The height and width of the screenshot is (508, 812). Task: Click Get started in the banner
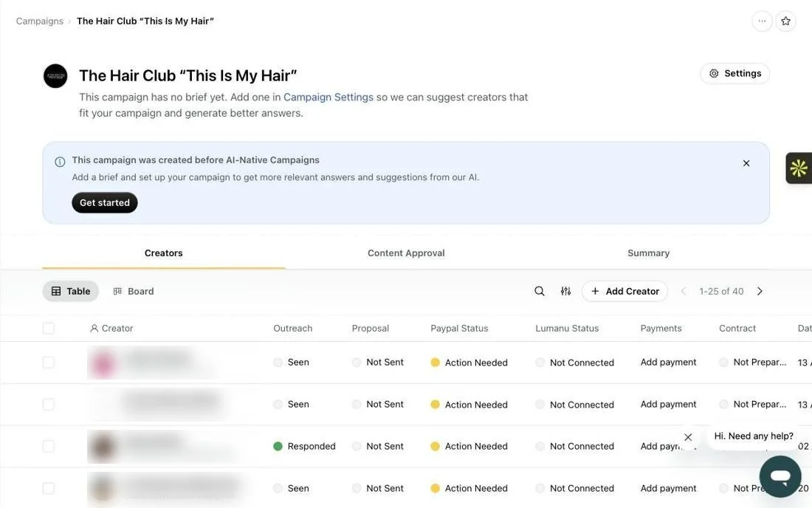(105, 202)
